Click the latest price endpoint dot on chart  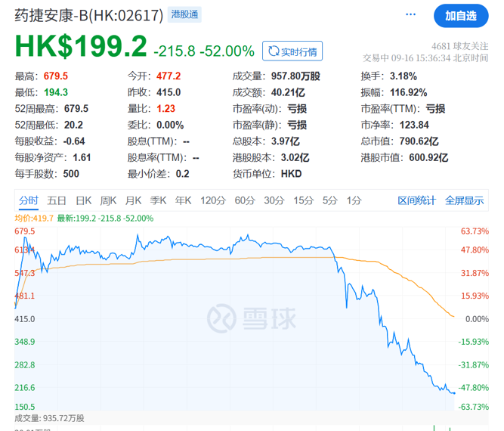[454, 393]
